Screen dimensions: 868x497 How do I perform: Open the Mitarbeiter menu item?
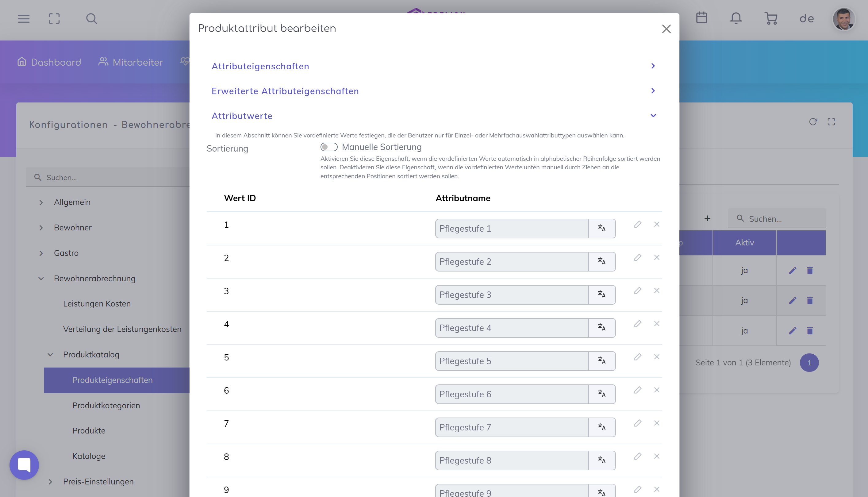point(131,62)
